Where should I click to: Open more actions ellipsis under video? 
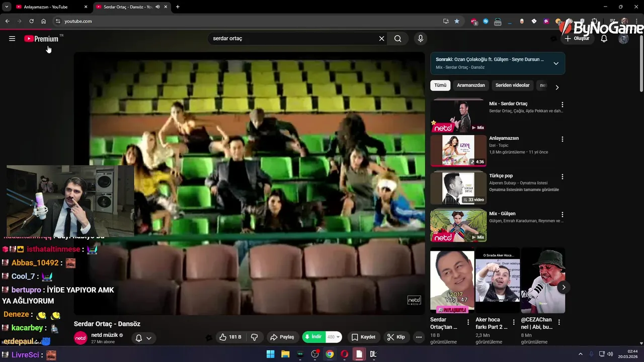tap(419, 337)
